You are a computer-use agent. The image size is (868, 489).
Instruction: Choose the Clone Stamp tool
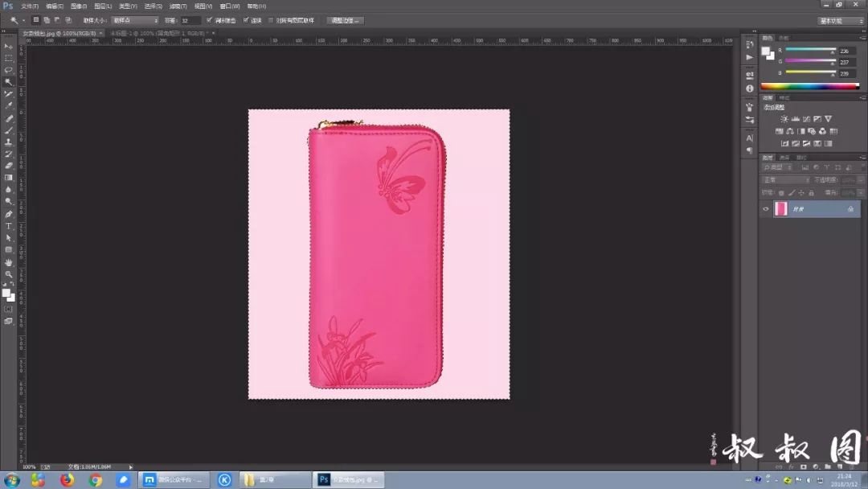pyautogui.click(x=9, y=142)
